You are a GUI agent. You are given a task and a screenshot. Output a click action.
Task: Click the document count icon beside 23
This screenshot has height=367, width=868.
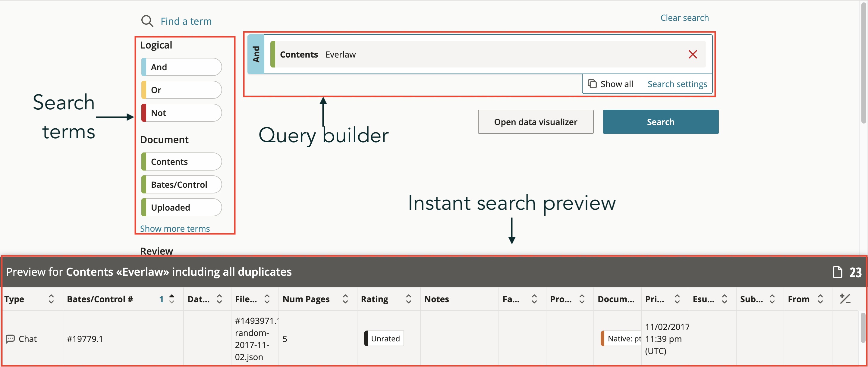click(x=837, y=272)
